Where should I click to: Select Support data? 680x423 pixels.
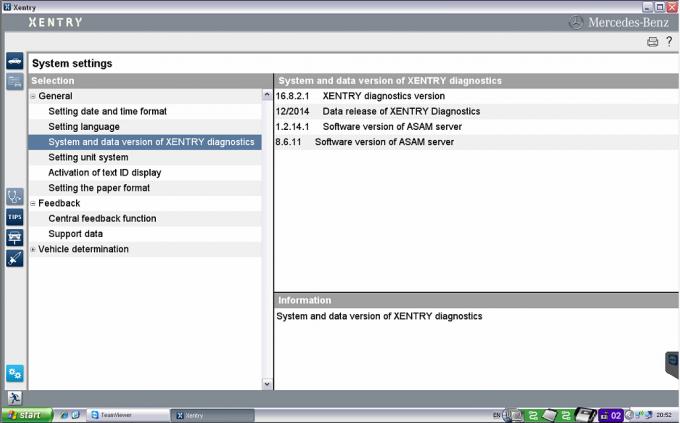point(75,234)
